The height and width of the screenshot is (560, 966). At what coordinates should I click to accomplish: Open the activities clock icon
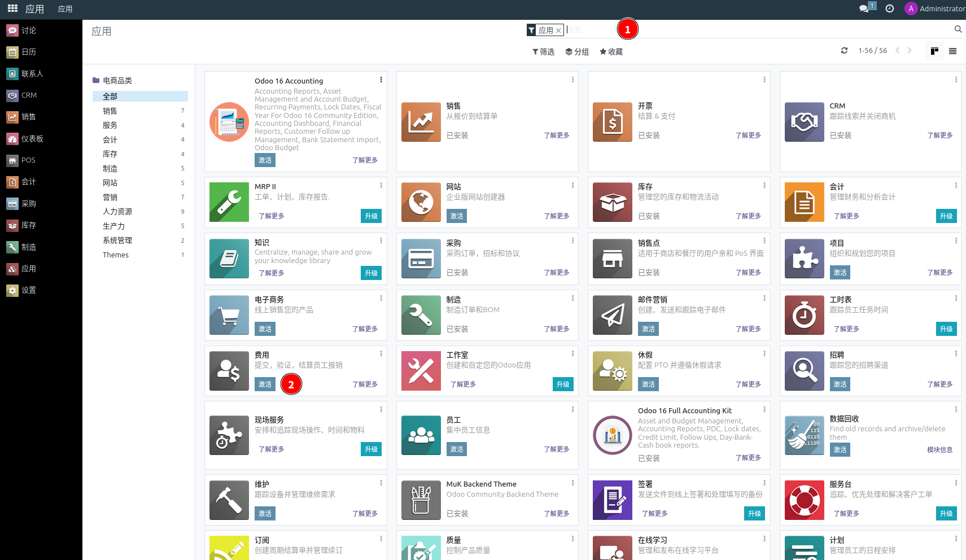coord(890,8)
